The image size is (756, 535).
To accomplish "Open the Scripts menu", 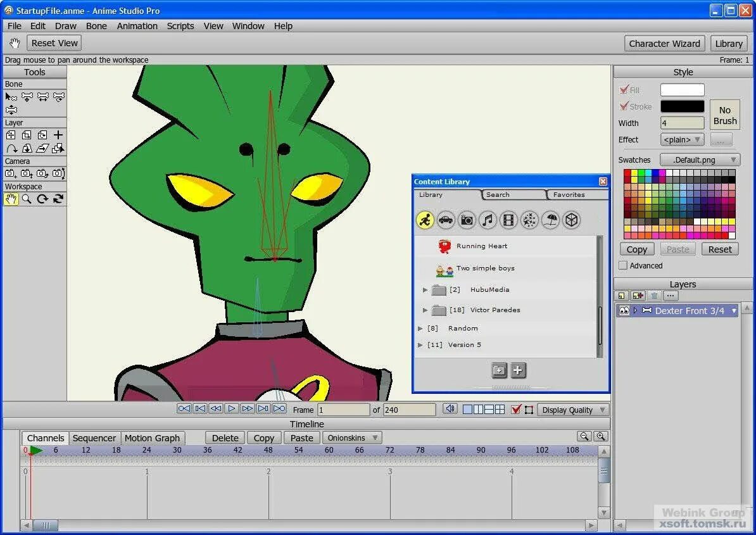I will [x=180, y=26].
